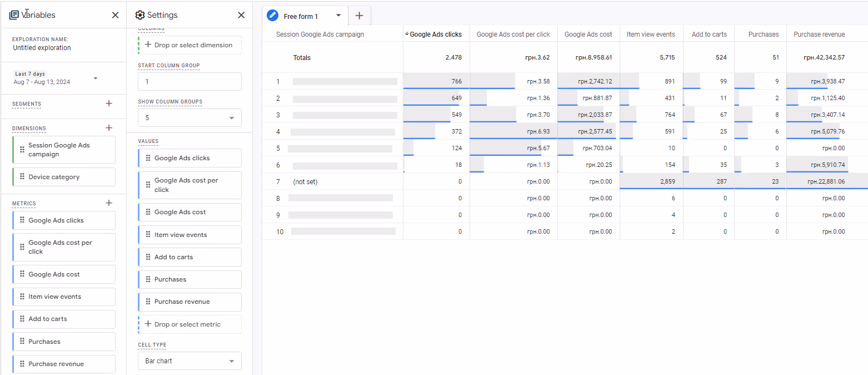The image size is (868, 375).
Task: Click drag handle of Item view events value
Action: tap(148, 235)
